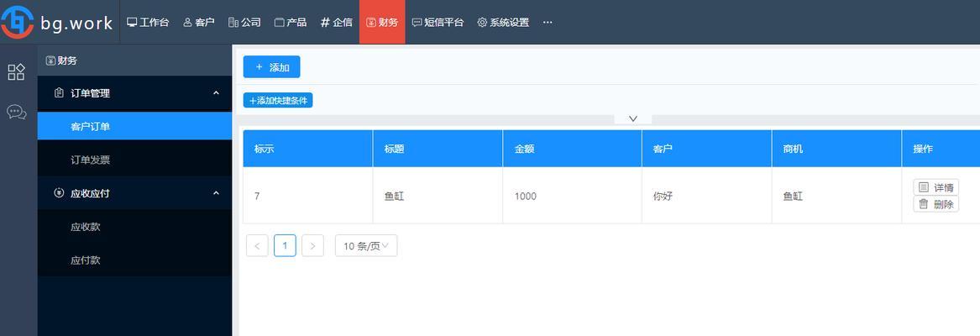Select page 1 in pagination
980x336 pixels.
tap(285, 246)
